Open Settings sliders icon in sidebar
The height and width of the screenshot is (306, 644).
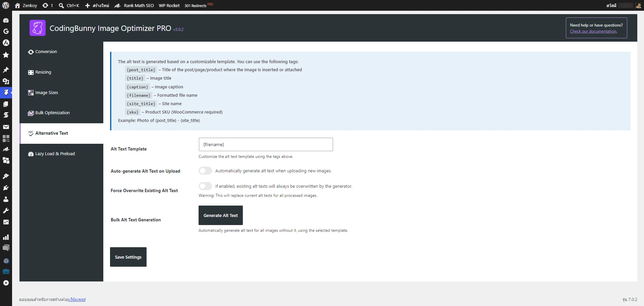tap(6, 222)
